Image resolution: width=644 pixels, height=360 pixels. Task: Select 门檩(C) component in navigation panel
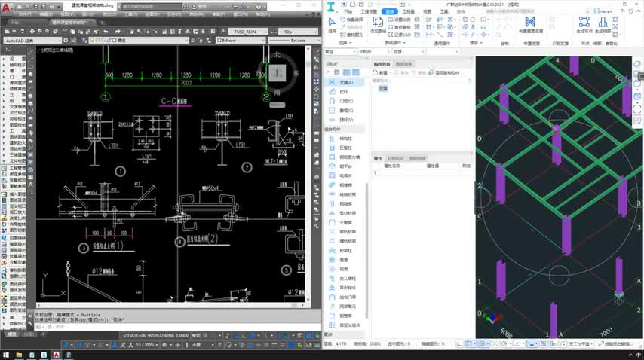[346, 101]
